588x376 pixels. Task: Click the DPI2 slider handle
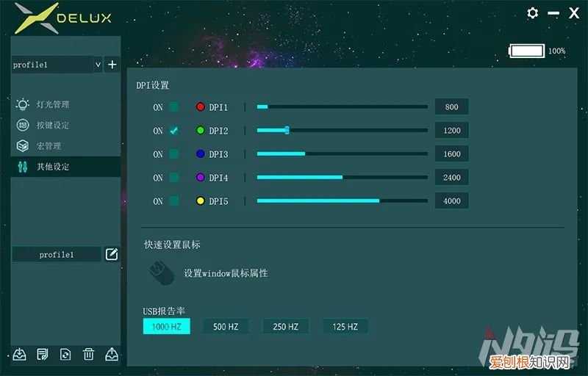(287, 130)
